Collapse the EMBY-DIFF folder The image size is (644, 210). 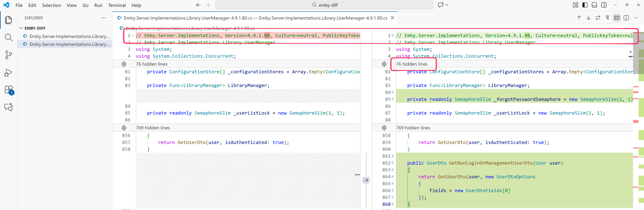[22, 28]
